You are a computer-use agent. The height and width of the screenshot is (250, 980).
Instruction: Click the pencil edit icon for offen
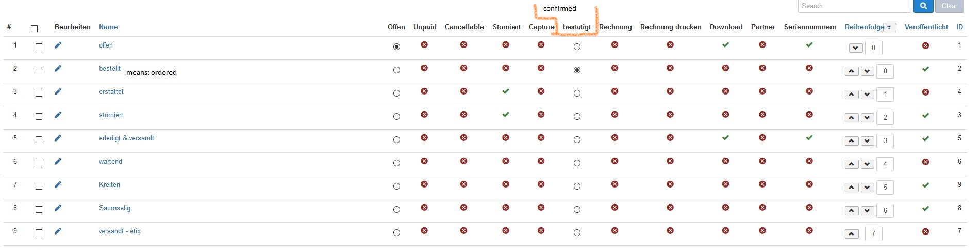tap(58, 45)
